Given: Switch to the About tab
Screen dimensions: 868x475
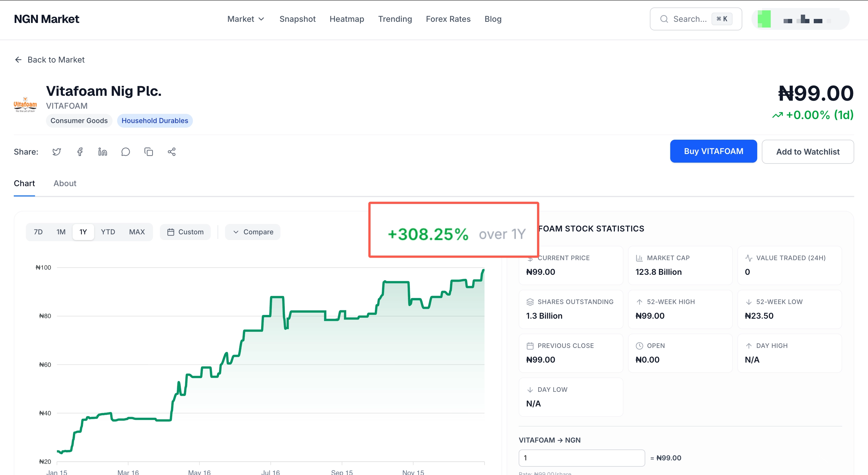Looking at the screenshot, I should (x=65, y=184).
